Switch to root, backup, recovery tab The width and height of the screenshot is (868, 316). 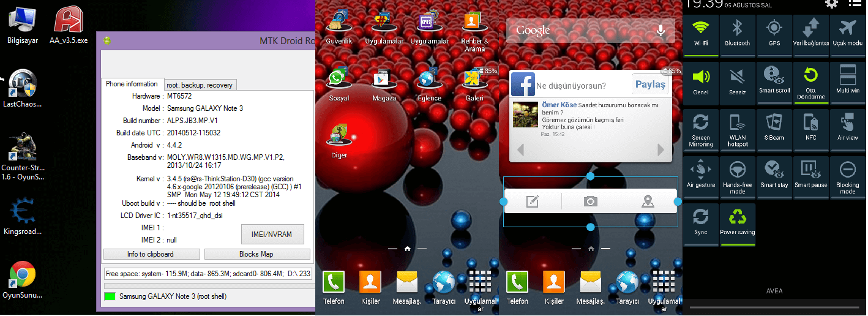[x=200, y=85]
